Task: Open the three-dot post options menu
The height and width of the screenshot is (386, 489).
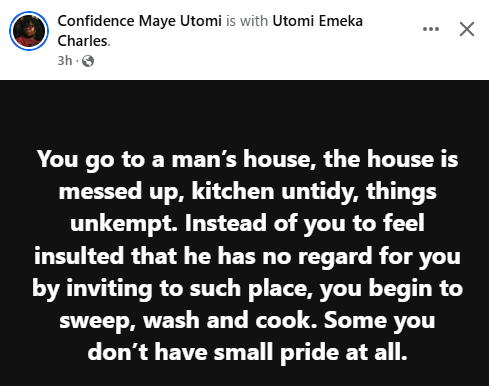Action: (x=431, y=29)
